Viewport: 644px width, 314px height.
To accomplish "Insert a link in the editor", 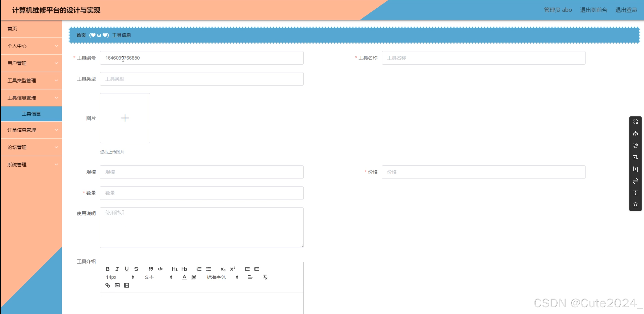I will tap(108, 285).
